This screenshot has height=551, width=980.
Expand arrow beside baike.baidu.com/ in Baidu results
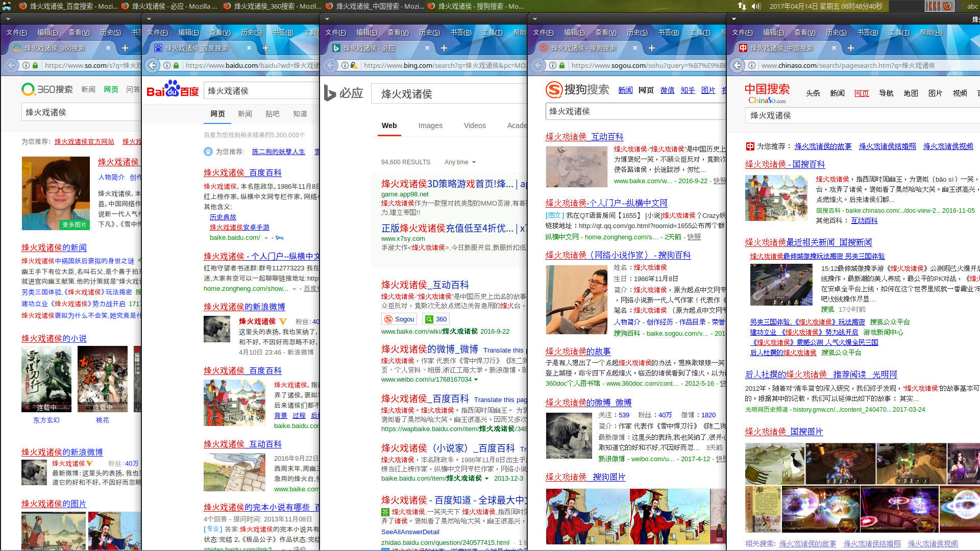pyautogui.click(x=266, y=238)
